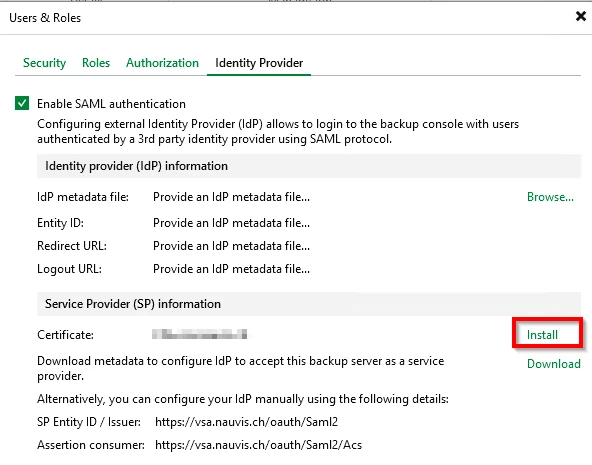Screen dimensions: 592x465
Task: Click the Logout URL placeholder value
Action: pos(231,269)
